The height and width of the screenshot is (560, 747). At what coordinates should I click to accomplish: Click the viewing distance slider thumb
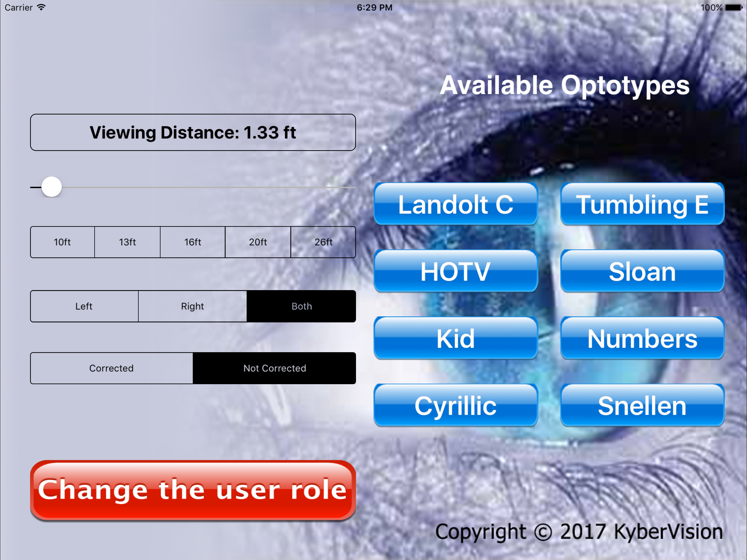pyautogui.click(x=51, y=187)
